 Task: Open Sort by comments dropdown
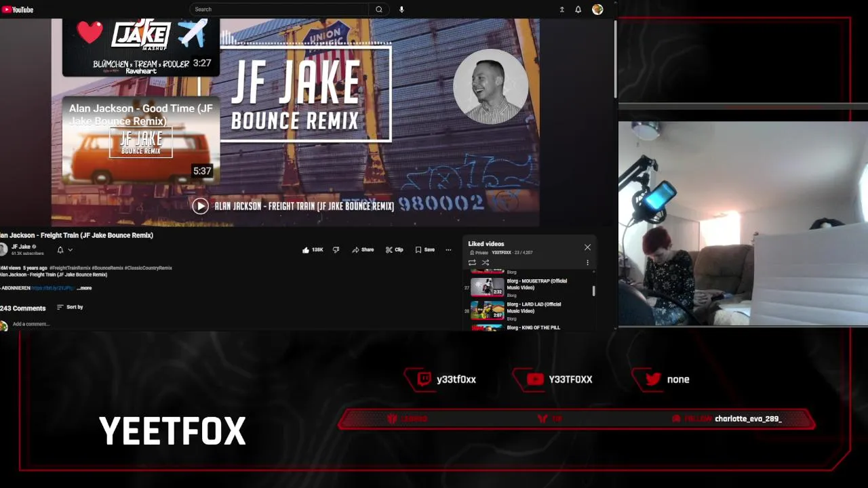point(70,307)
